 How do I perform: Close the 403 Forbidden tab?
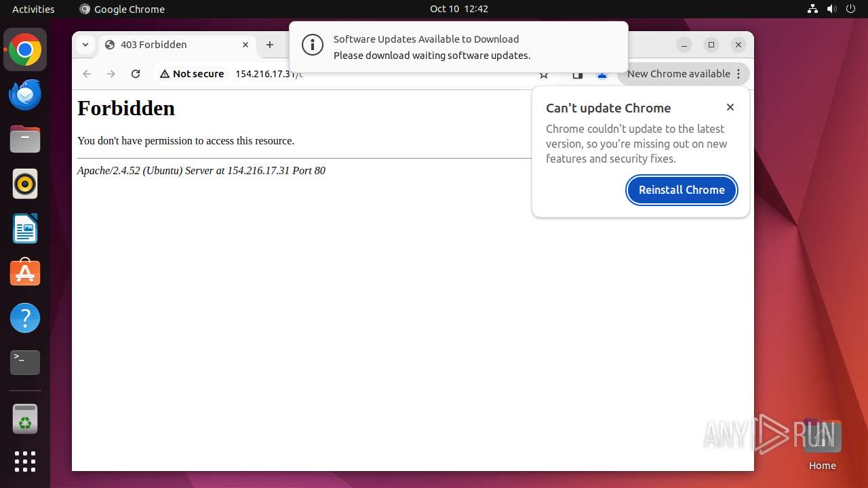(x=245, y=45)
